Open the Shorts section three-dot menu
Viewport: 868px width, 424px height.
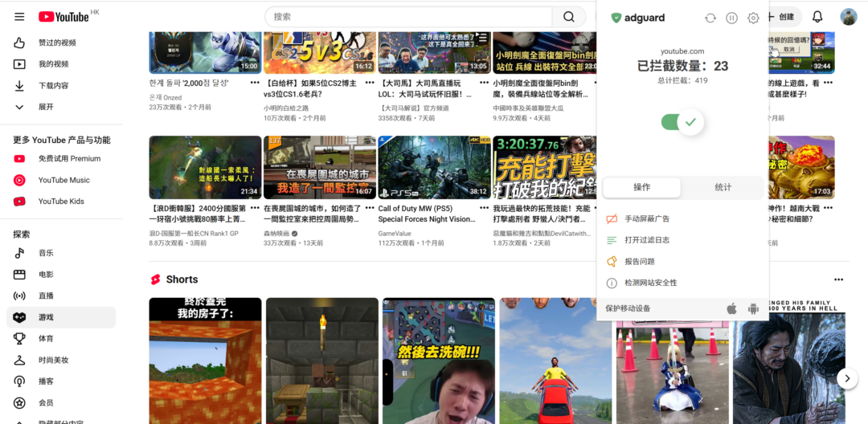coord(838,279)
